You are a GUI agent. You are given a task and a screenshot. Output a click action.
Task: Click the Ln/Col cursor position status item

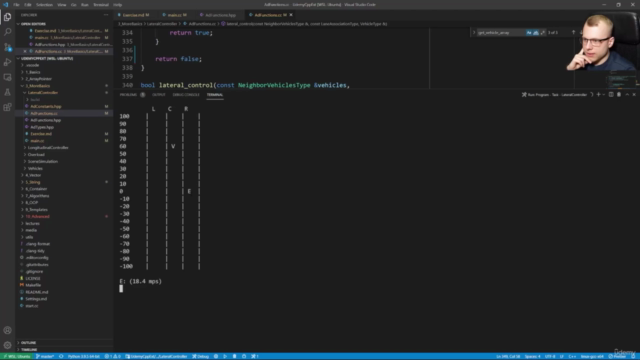(x=508, y=356)
